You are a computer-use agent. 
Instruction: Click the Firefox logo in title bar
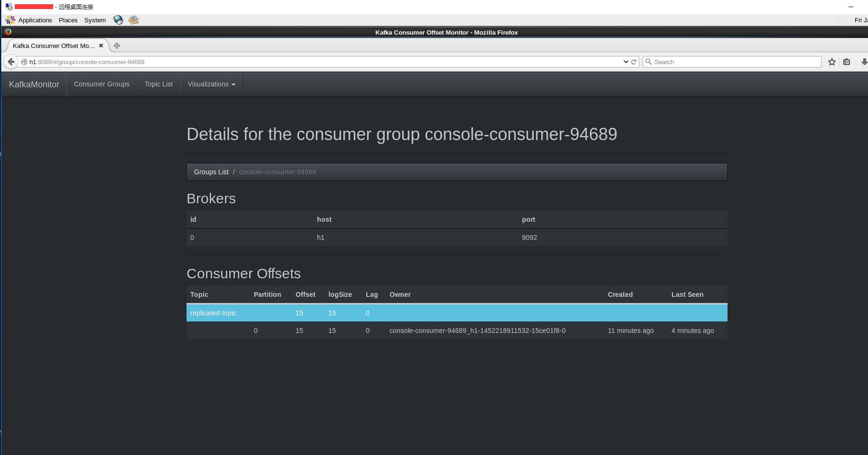[8, 32]
